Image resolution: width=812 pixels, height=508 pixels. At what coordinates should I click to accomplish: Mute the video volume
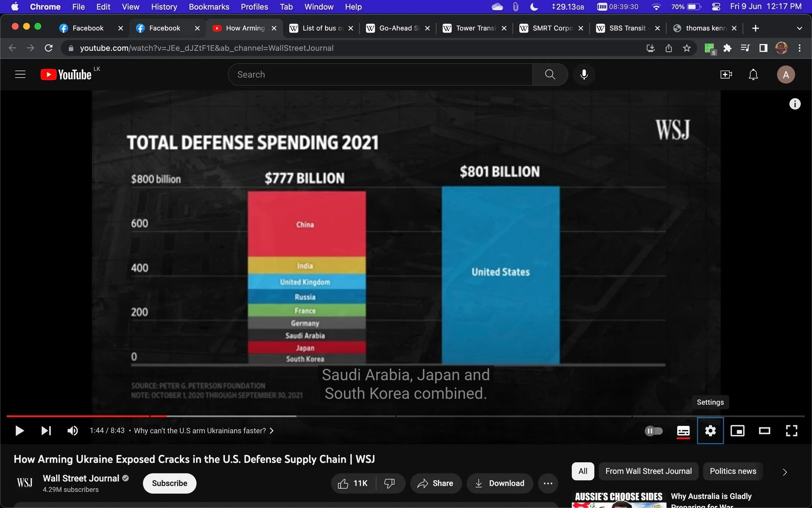click(x=73, y=431)
